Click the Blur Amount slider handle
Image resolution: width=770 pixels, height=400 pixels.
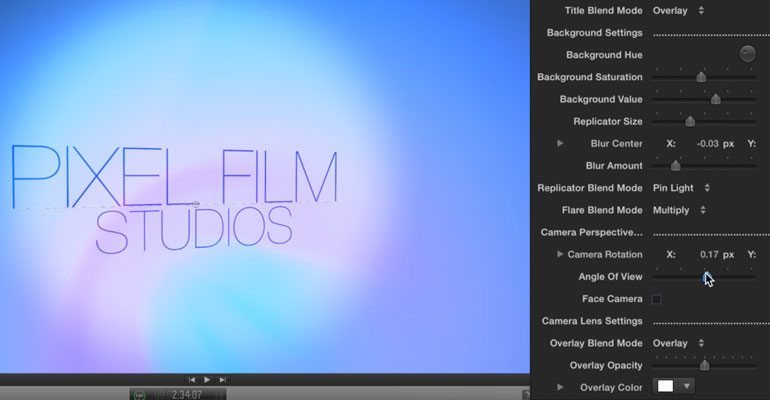pos(676,165)
